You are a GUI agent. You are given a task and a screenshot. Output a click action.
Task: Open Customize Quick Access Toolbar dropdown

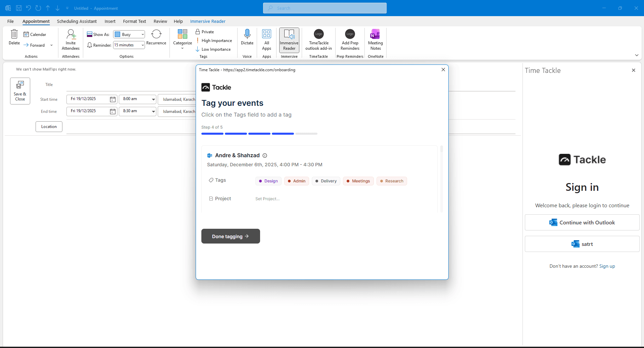point(67,8)
